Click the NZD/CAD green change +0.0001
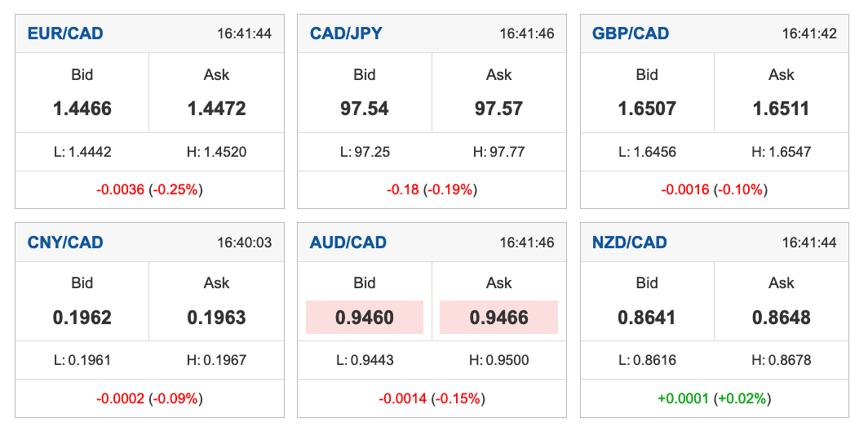Viewport: 868px width, 436px height. coord(683,398)
